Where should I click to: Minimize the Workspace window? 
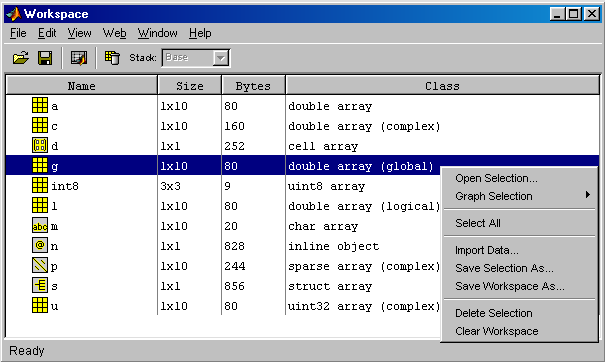tap(557, 14)
